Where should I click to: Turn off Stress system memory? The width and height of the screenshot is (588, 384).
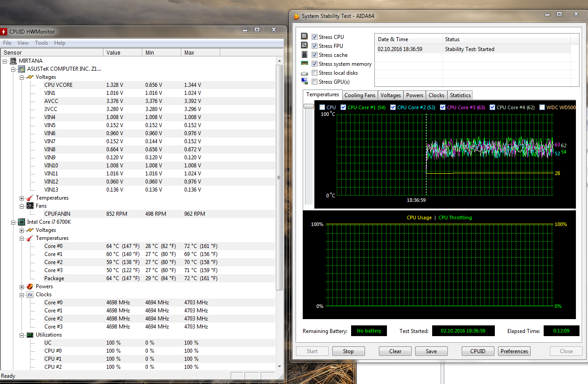[315, 64]
